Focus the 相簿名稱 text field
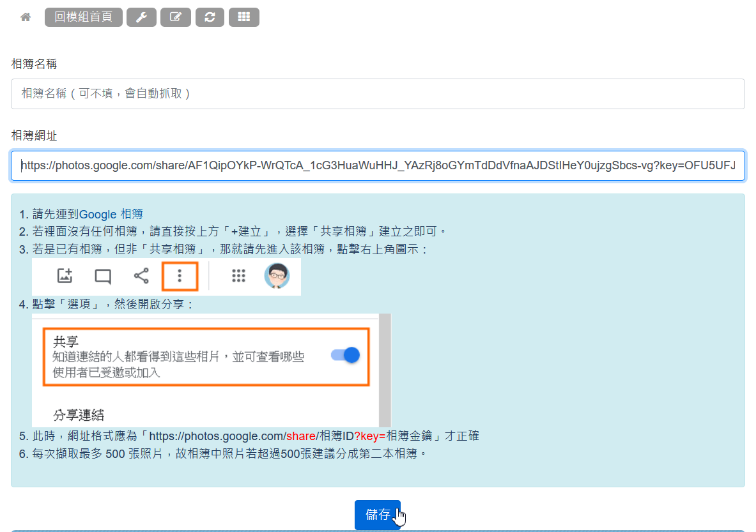The height and width of the screenshot is (532, 756). (x=378, y=94)
